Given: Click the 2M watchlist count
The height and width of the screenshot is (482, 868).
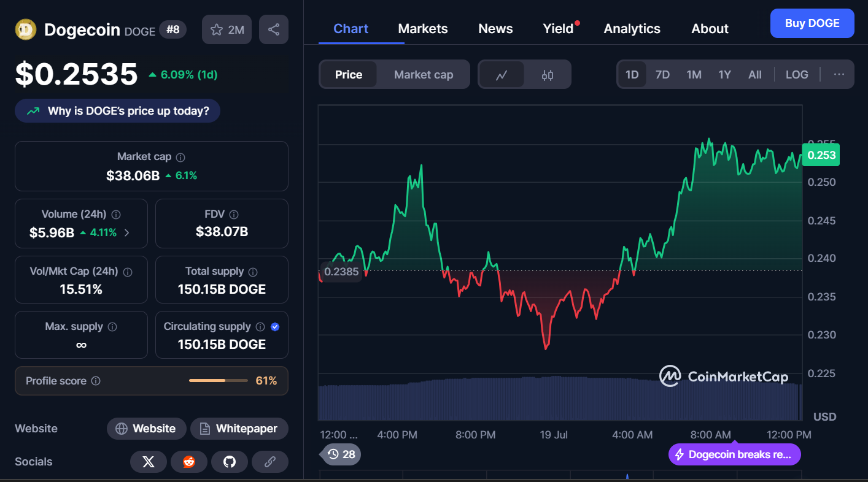Looking at the screenshot, I should (236, 29).
